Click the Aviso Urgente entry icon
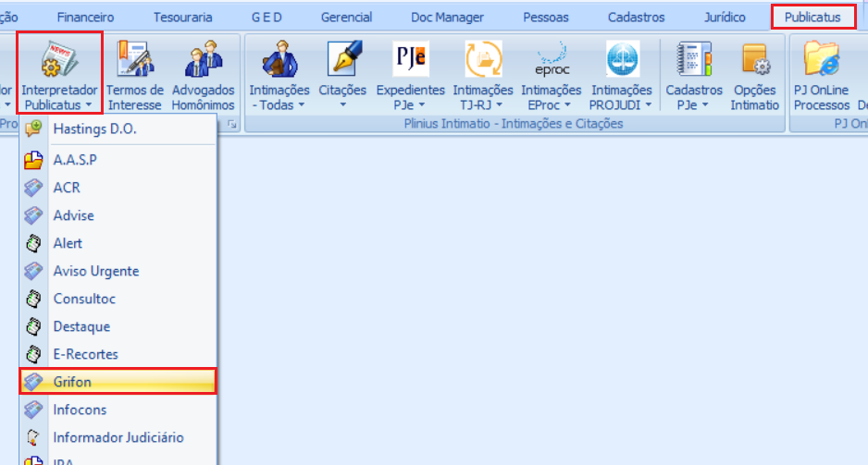 33,271
